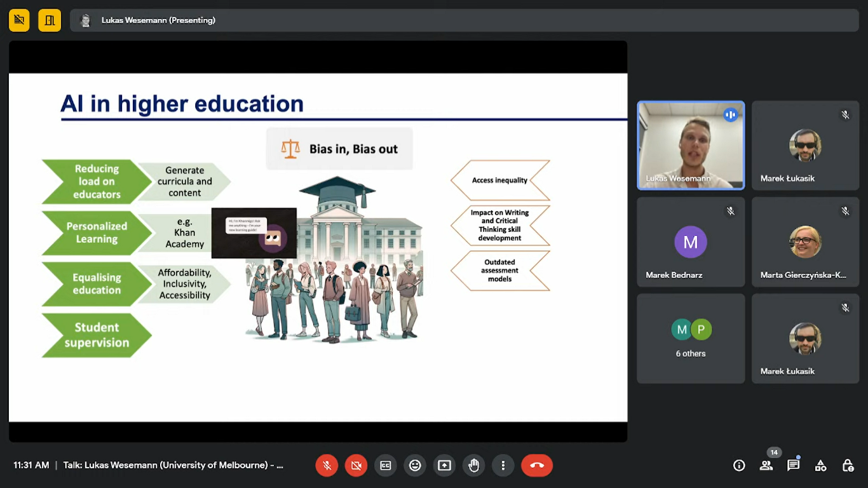Image resolution: width=868 pixels, height=488 pixels.
Task: Click the slide title 'AI in higher education'
Action: [x=182, y=104]
